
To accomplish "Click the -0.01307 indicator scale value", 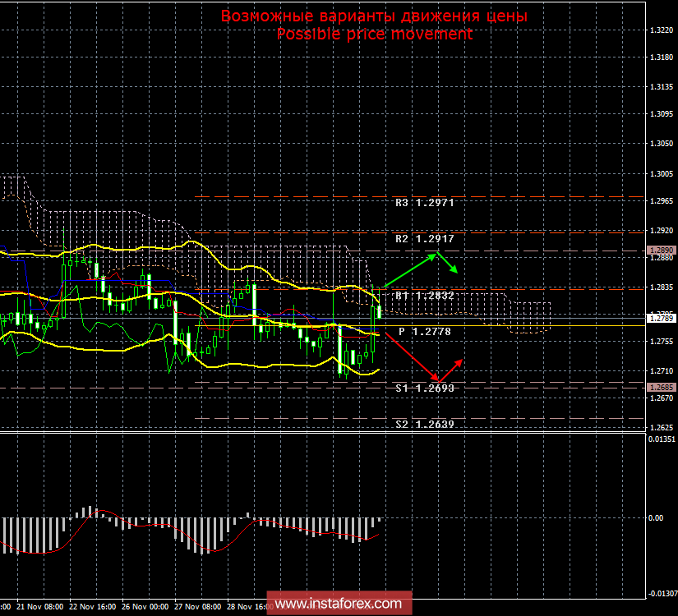I will [x=662, y=594].
